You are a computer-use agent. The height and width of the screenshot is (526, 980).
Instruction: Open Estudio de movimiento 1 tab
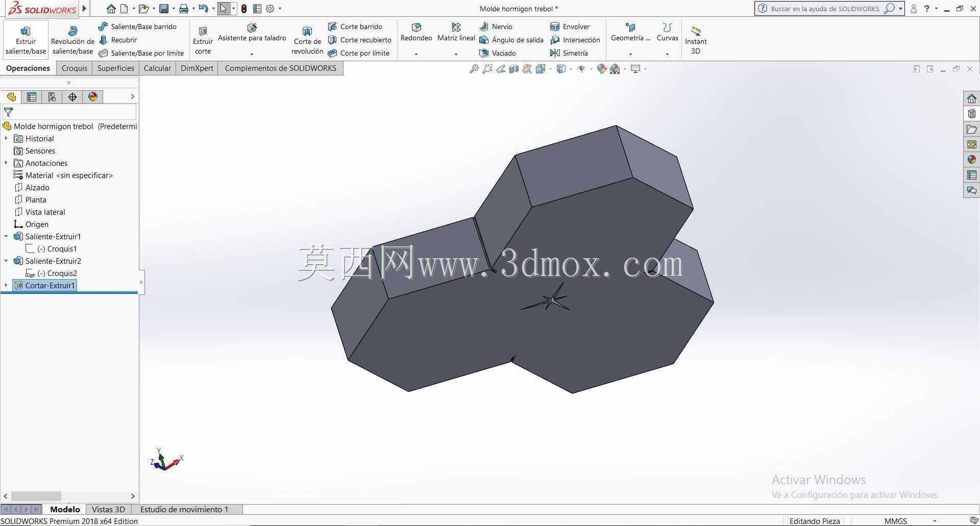[x=184, y=510]
